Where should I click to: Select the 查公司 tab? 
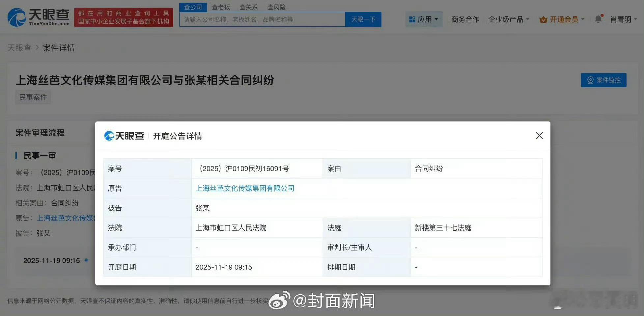(x=193, y=7)
